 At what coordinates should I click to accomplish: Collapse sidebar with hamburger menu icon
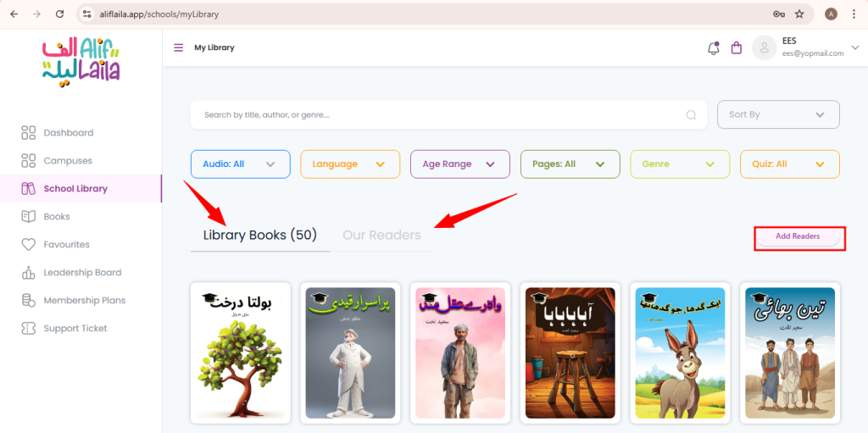click(178, 47)
